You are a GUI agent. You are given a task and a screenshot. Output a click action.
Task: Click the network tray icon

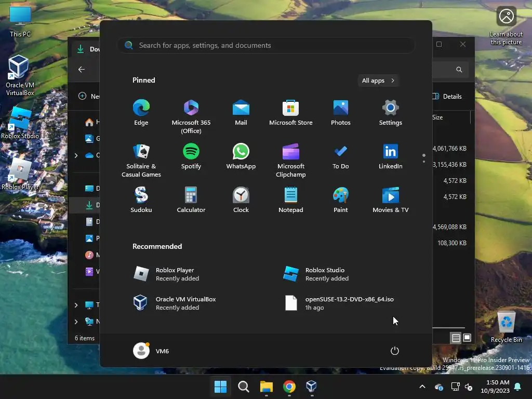(455, 387)
